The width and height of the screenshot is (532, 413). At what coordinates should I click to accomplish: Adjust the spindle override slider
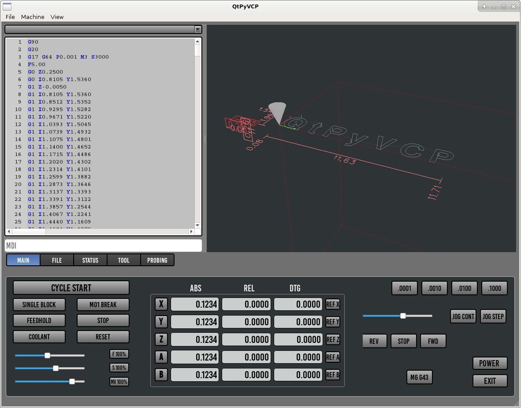(x=49, y=368)
